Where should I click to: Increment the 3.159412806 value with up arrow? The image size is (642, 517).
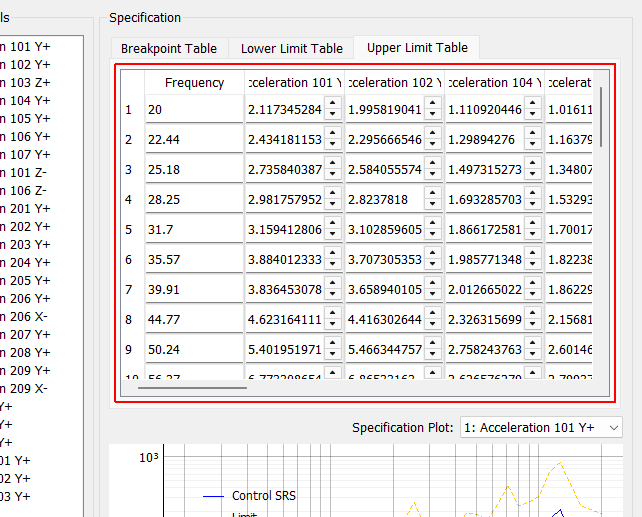pyautogui.click(x=333, y=223)
